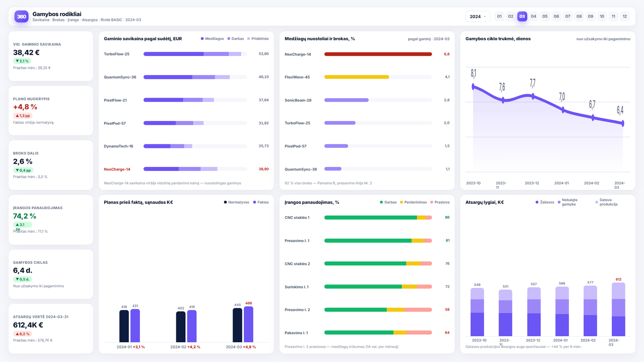Click the red 1,3 pp change badge
The height and width of the screenshot is (362, 644).
23,116
